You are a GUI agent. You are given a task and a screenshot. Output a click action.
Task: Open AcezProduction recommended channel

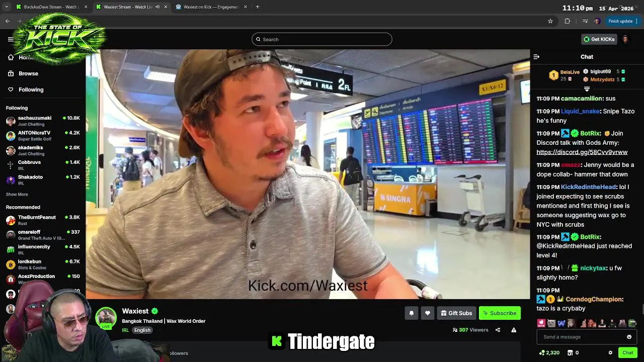[43, 279]
